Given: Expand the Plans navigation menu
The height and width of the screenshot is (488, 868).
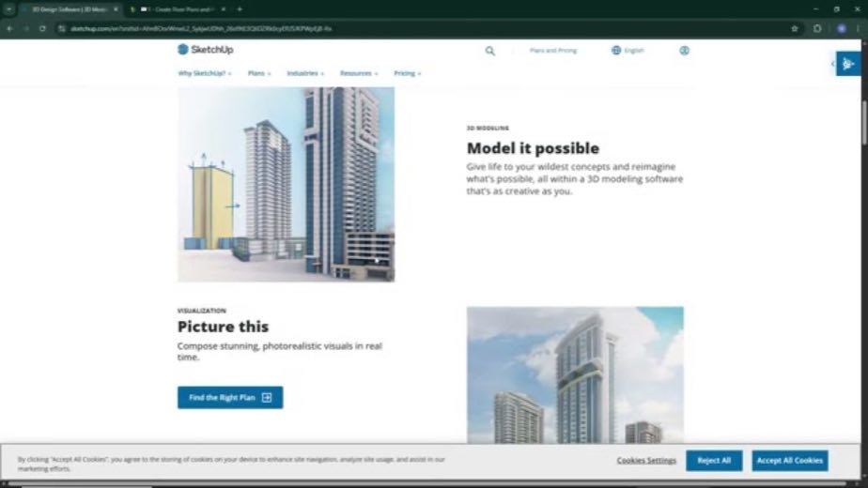Looking at the screenshot, I should [x=259, y=73].
